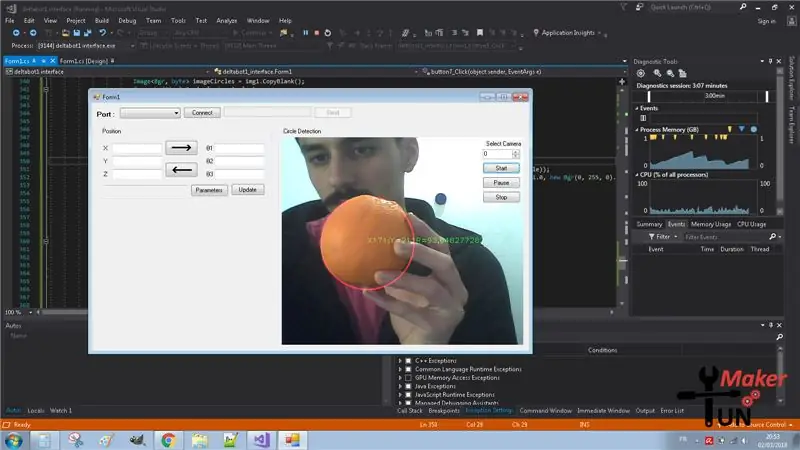Screen dimensions: 800x450
Task: Open the Debug menu
Action: [127, 20]
